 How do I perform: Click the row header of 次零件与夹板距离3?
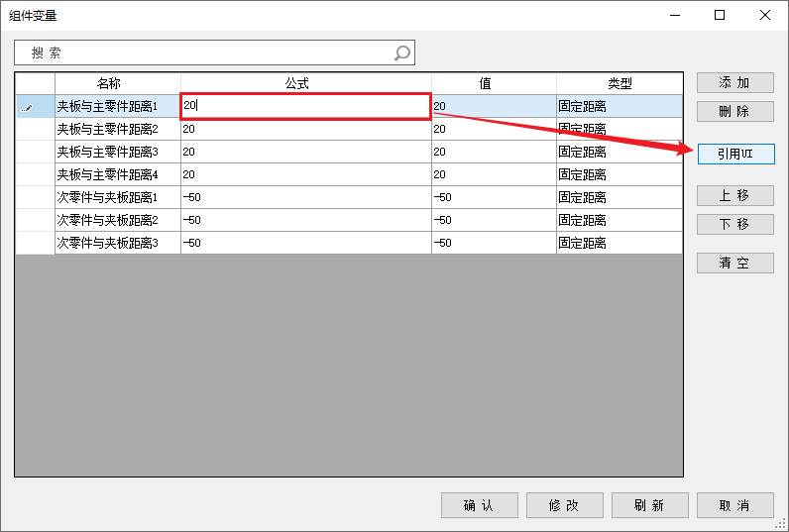(36, 243)
